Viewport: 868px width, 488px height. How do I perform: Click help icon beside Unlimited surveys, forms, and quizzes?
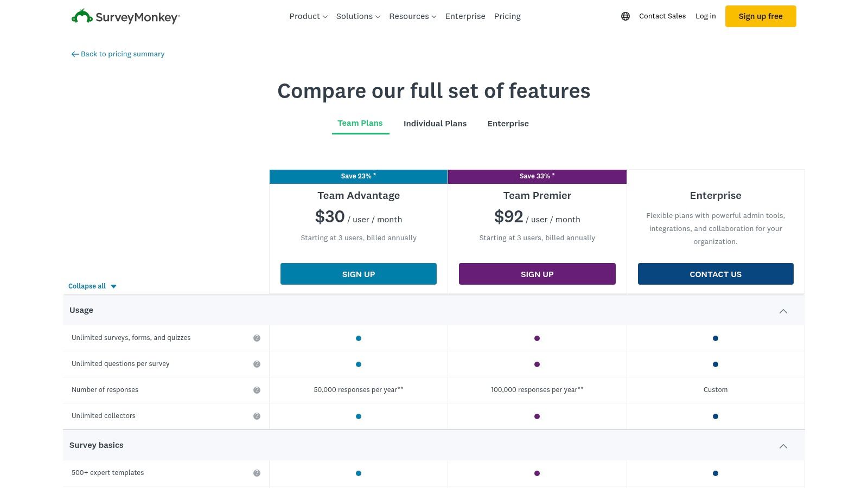click(x=257, y=337)
